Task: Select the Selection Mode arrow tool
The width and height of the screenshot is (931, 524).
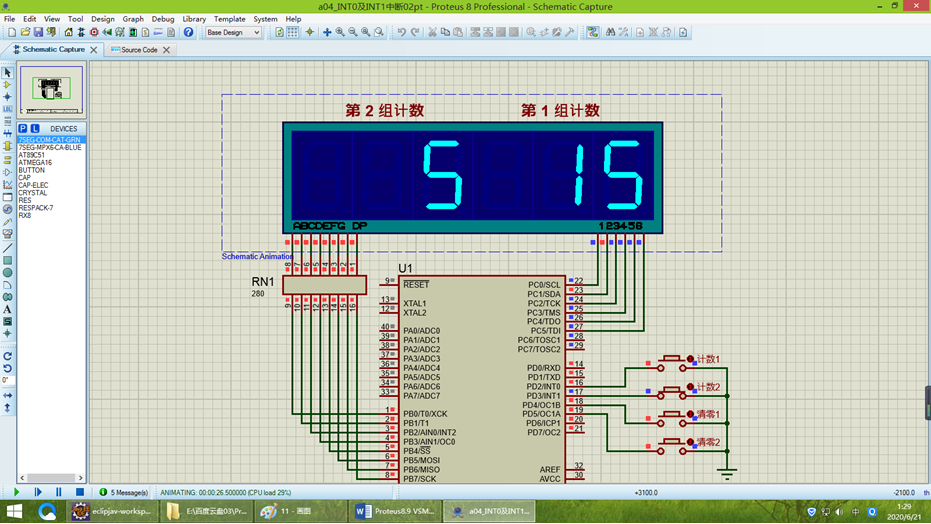Action: pyautogui.click(x=7, y=72)
